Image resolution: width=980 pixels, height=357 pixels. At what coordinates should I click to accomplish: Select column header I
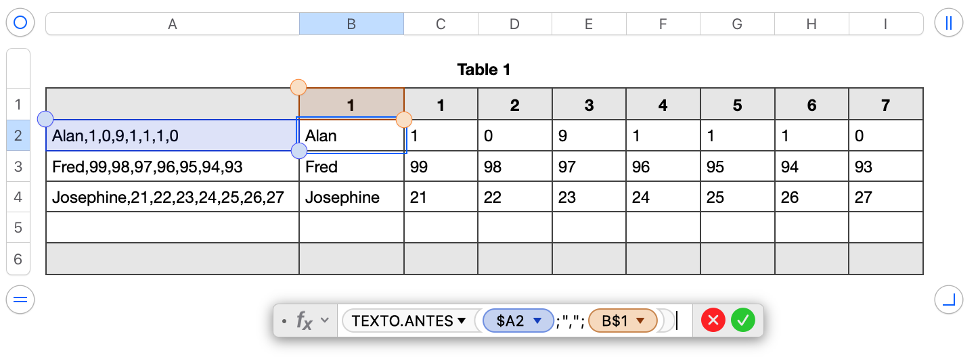click(885, 24)
